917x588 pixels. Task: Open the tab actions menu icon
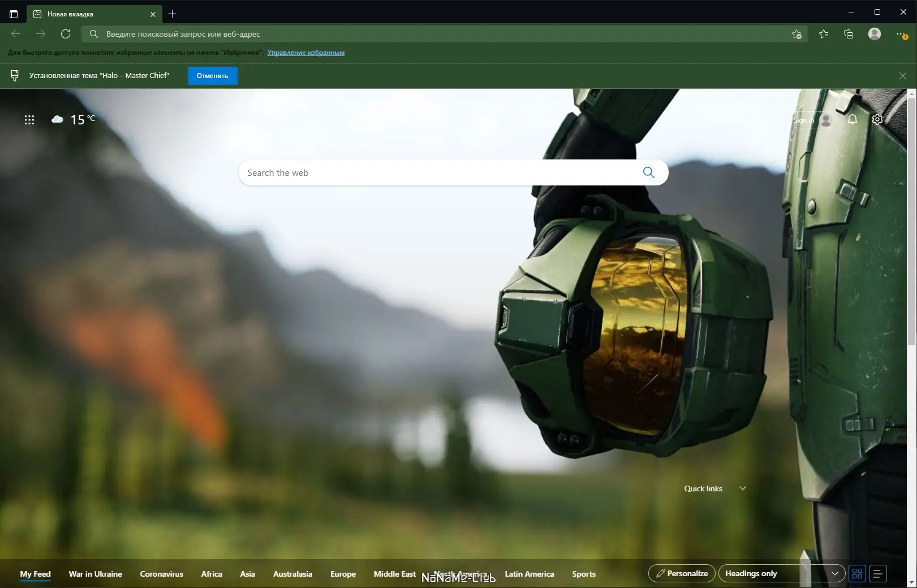pyautogui.click(x=14, y=14)
